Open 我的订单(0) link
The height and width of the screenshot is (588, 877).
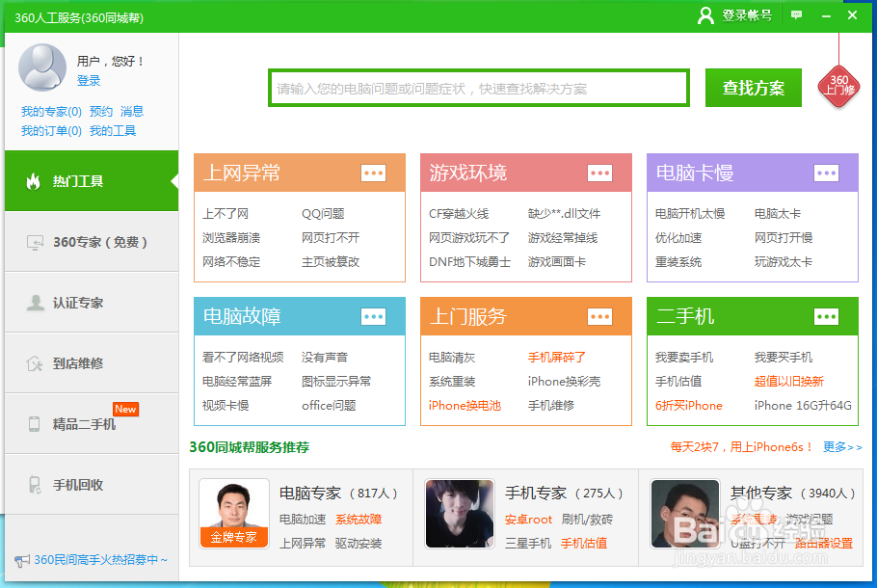click(x=51, y=131)
